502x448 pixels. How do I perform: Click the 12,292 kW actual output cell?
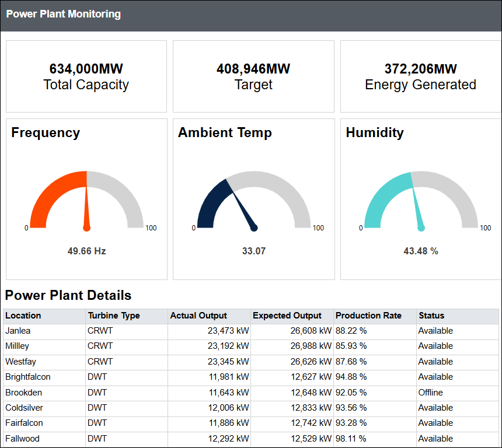[210, 439]
